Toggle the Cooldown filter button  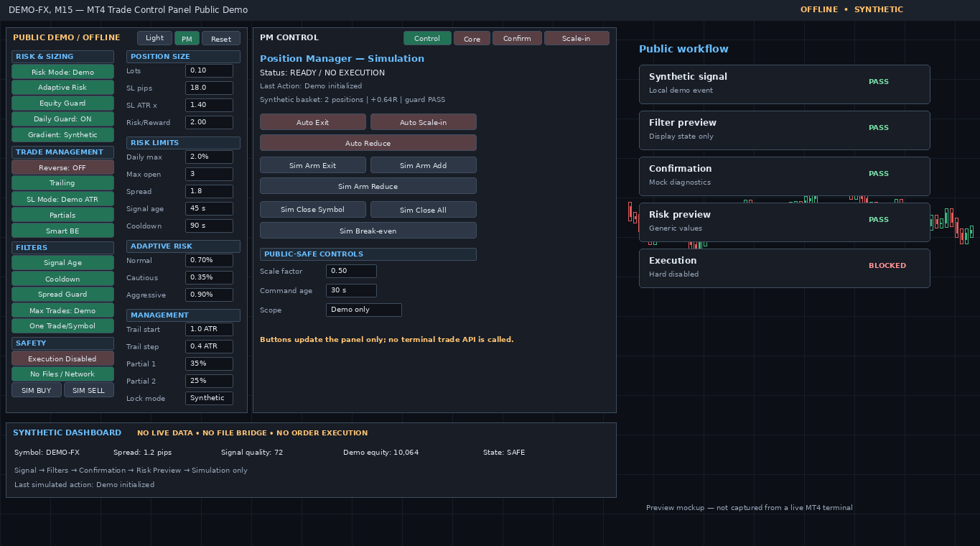click(63, 279)
